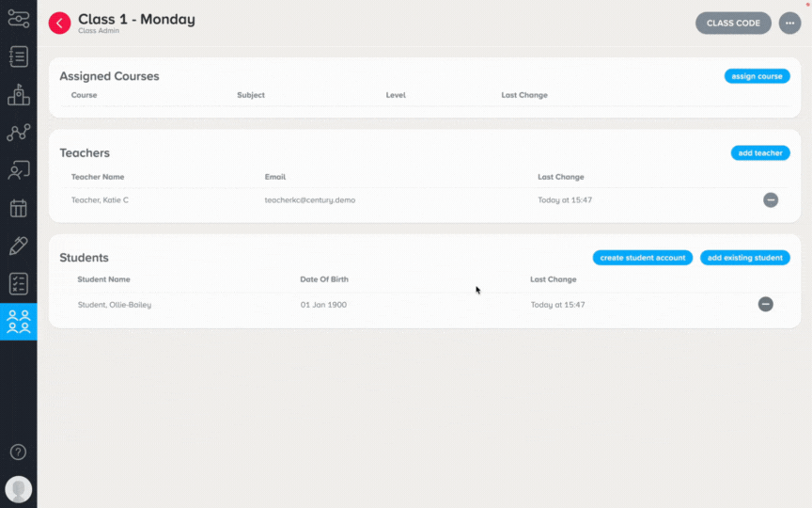This screenshot has width=812, height=508.
Task: Click the Email column header
Action: pyautogui.click(x=275, y=177)
